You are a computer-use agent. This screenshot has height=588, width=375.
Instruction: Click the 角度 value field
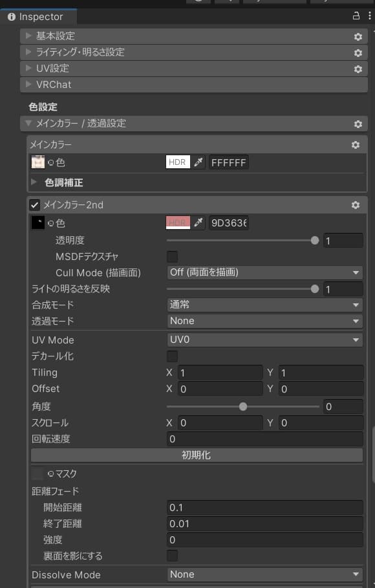tap(343, 406)
